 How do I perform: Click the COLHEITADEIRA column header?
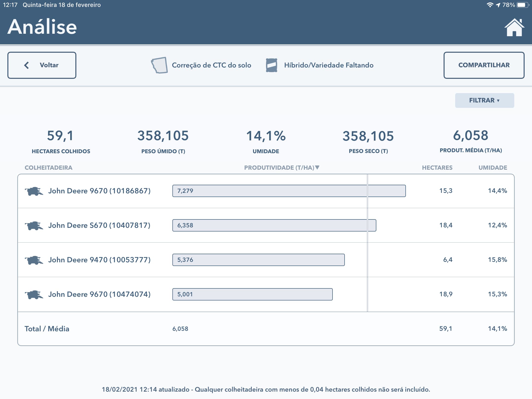point(49,168)
